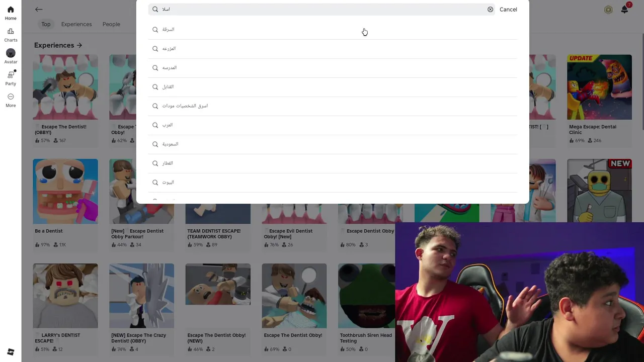Image resolution: width=644 pixels, height=362 pixels.
Task: Select the suggestion العرب
Action: click(333, 125)
